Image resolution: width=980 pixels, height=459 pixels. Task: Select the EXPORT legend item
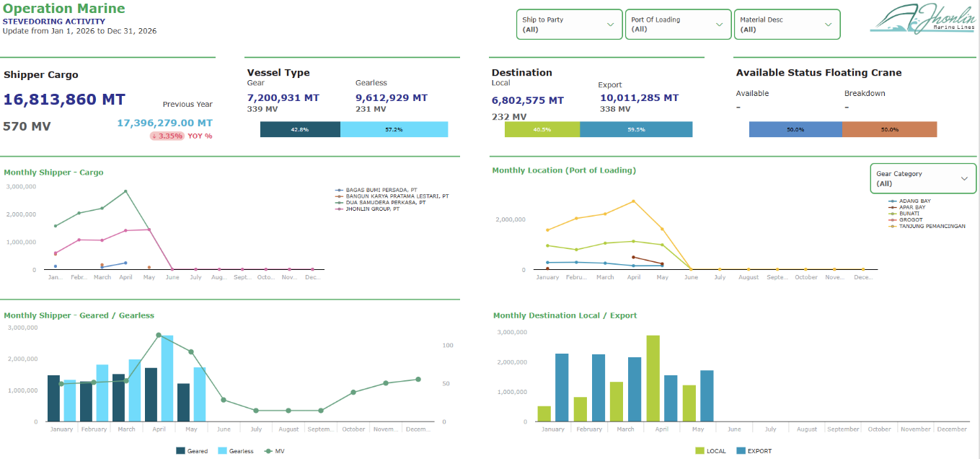pyautogui.click(x=754, y=451)
